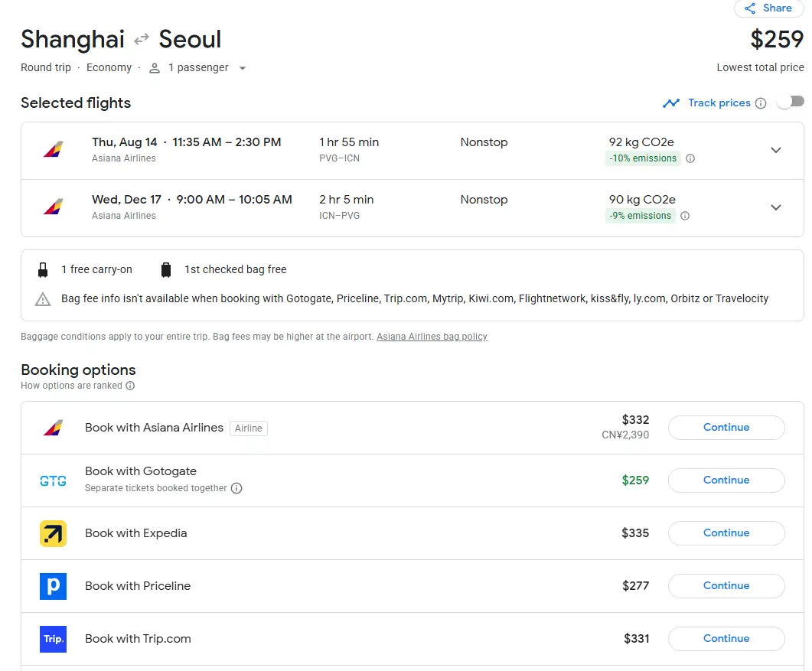Open the passenger count dropdown arrow
Viewport: 812px width, 671px height.
coord(243,68)
